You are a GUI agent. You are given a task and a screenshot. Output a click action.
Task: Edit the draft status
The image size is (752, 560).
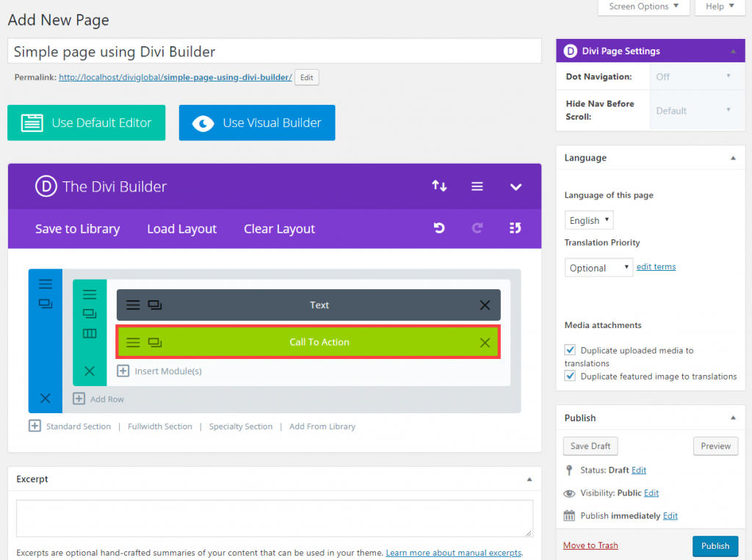[639, 470]
